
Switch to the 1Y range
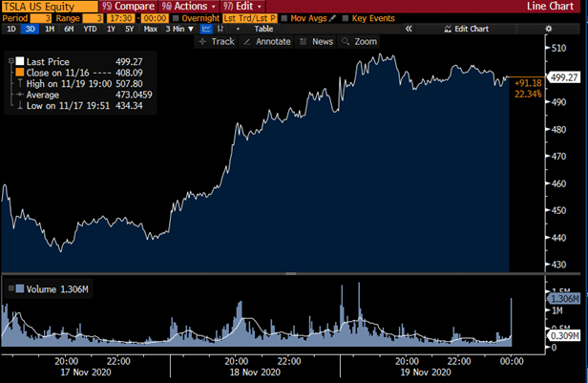[111, 29]
